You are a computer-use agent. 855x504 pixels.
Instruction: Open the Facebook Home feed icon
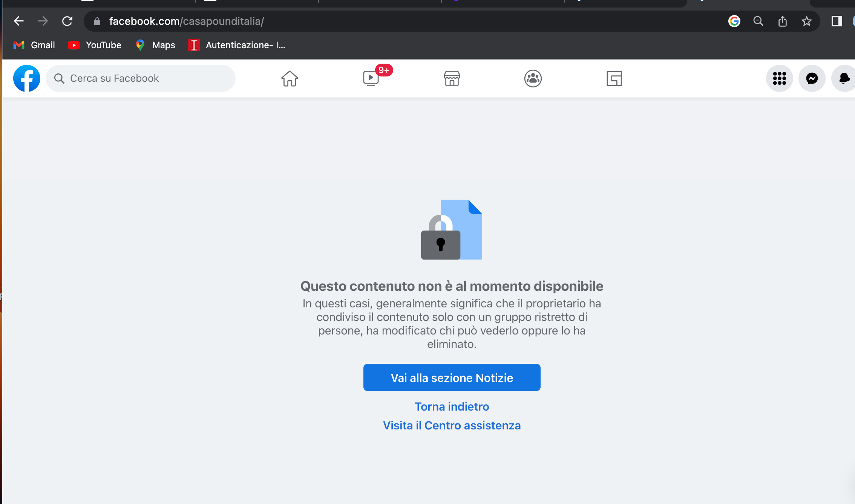point(290,78)
